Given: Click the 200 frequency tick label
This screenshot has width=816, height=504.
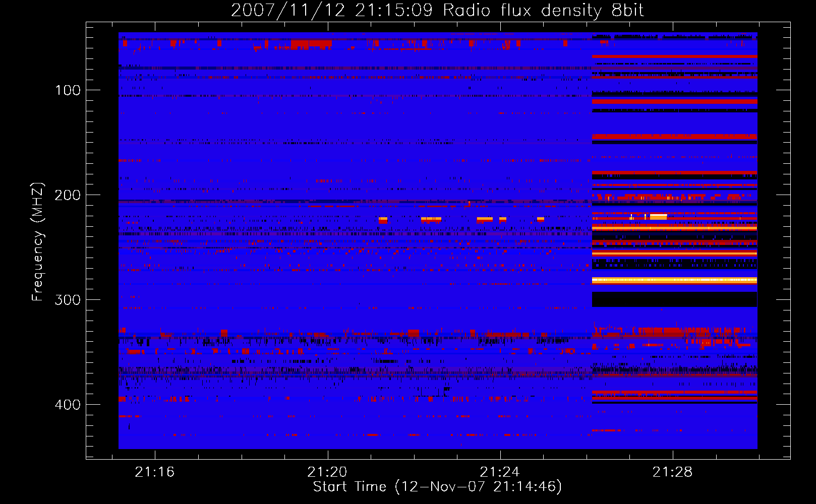Looking at the screenshot, I should pyautogui.click(x=68, y=195).
